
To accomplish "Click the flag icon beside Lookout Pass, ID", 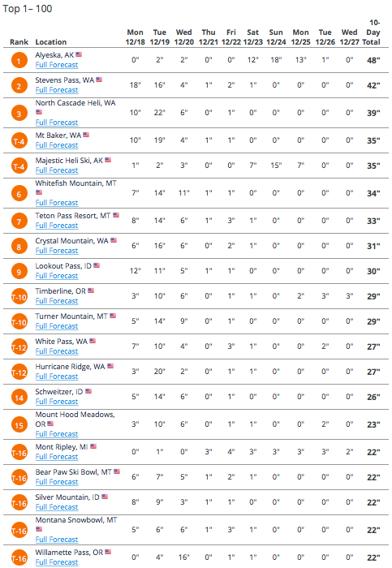I will [x=97, y=265].
